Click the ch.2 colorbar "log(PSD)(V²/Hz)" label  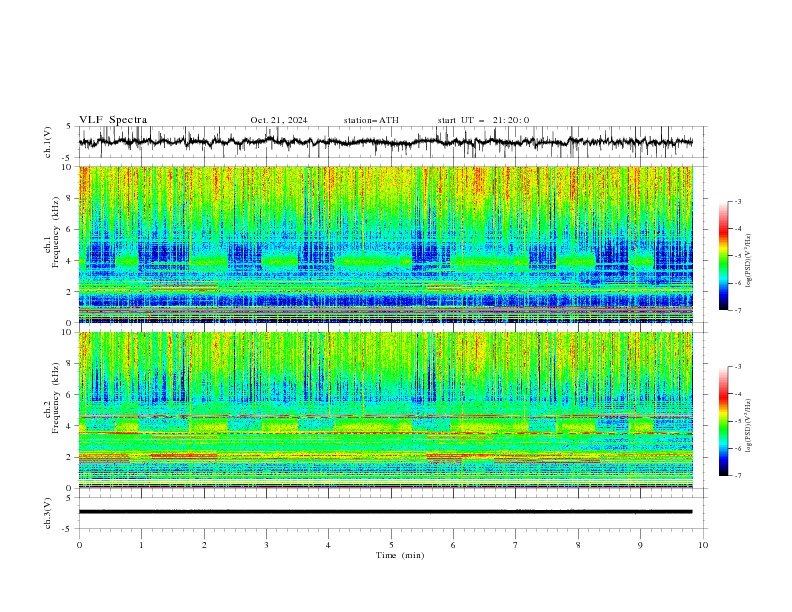[749, 426]
